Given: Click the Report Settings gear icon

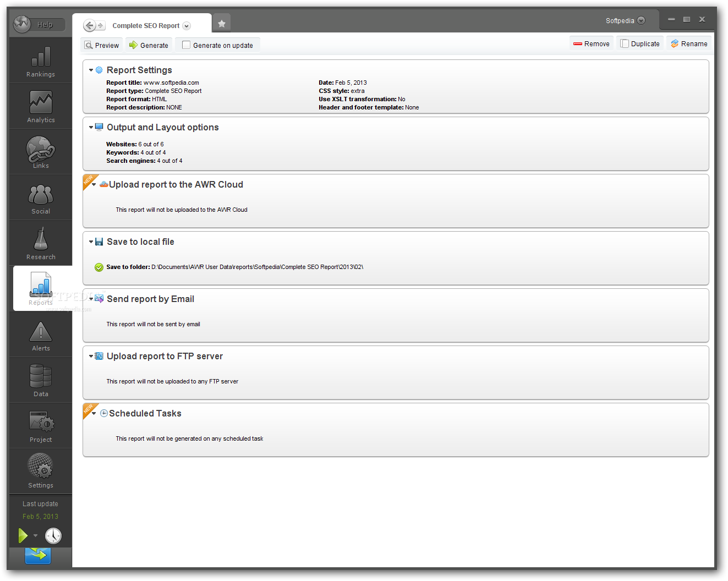Looking at the screenshot, I should pyautogui.click(x=99, y=70).
